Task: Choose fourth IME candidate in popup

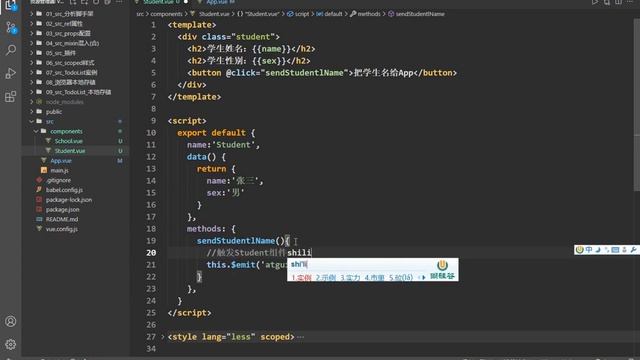Action: click(374, 278)
